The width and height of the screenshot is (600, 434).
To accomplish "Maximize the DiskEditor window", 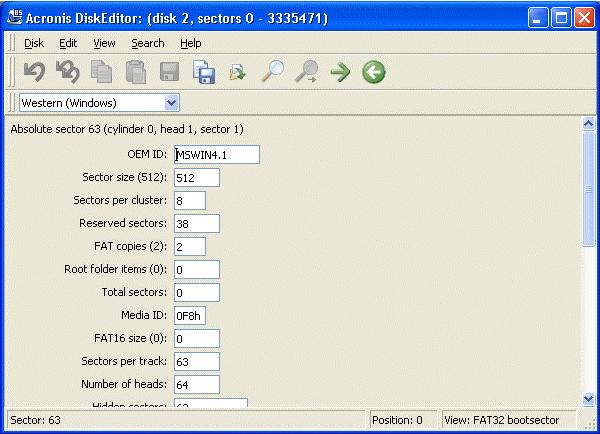I will [x=561, y=18].
